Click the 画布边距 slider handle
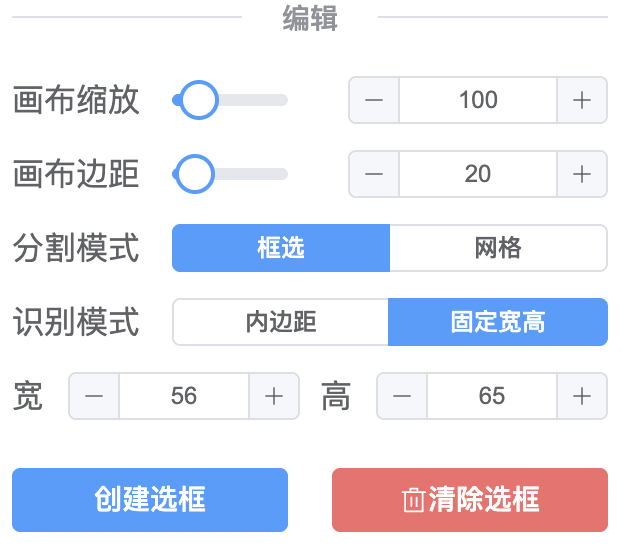The width and height of the screenshot is (642, 548). [x=194, y=174]
